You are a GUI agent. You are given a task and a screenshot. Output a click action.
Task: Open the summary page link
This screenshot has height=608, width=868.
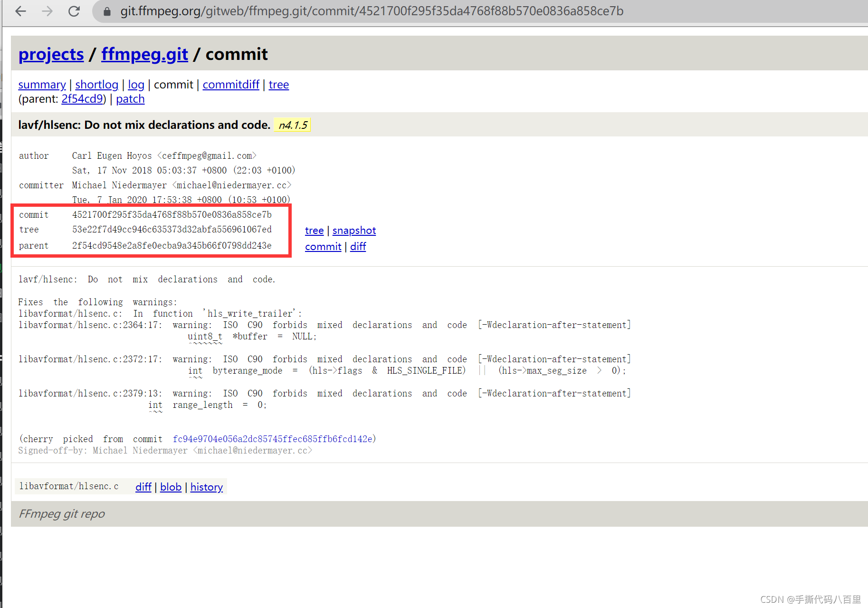[42, 84]
